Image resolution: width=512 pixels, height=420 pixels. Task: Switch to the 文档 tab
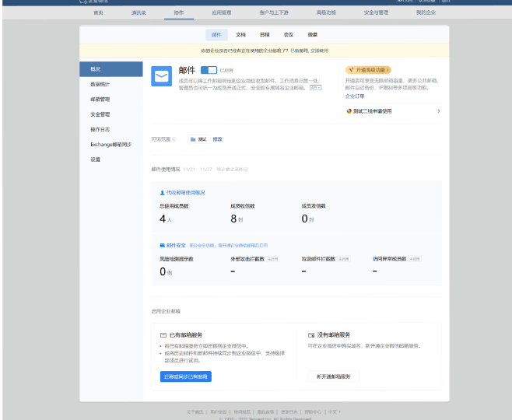pos(241,35)
